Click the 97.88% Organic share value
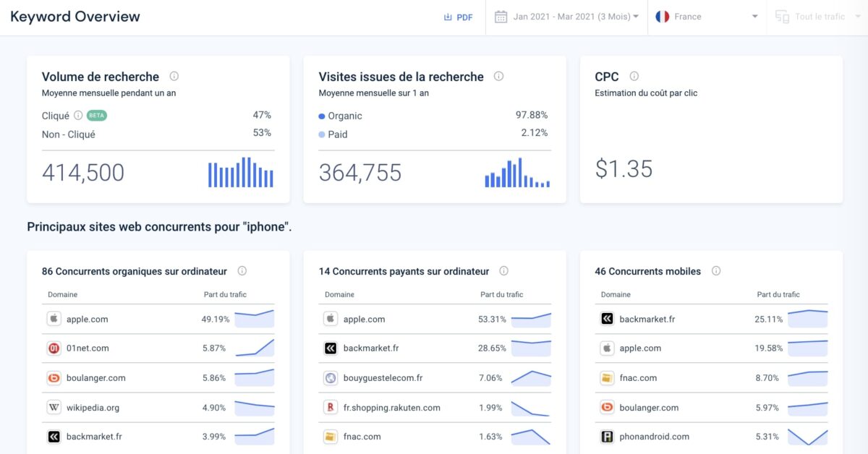Image resolution: width=868 pixels, height=454 pixels. point(532,115)
